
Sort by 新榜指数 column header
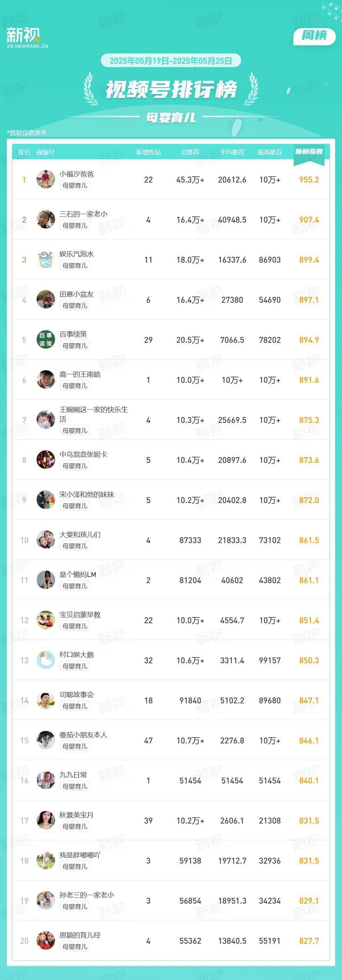[x=309, y=152]
